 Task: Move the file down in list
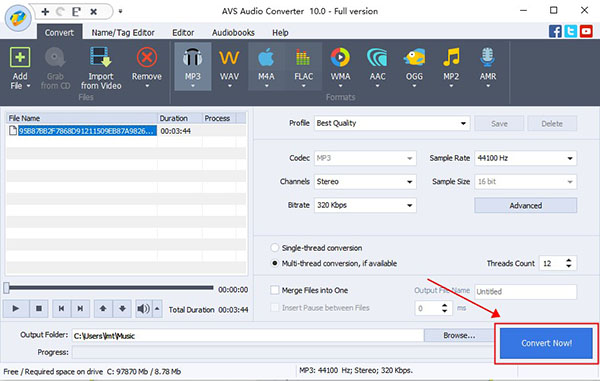122,308
